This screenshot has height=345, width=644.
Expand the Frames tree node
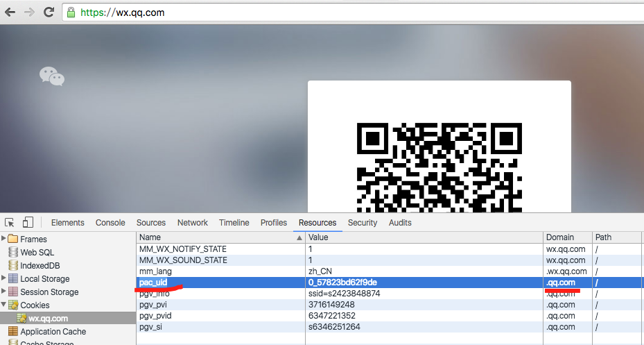point(3,239)
